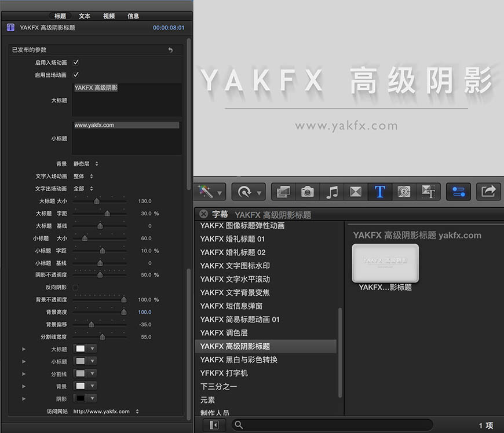The image size is (504, 433).
Task: Select YAKFX 婚礼标题 01 category
Action: pyautogui.click(x=266, y=239)
